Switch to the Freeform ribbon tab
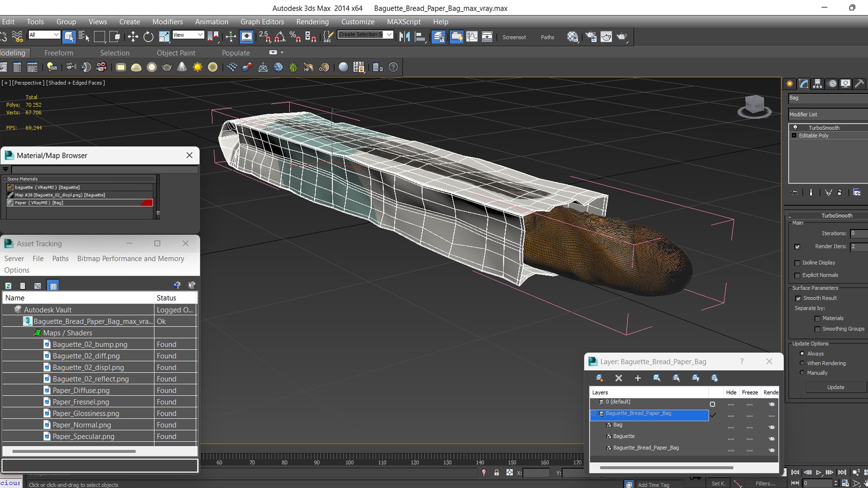This screenshot has width=868, height=488. 59,53
